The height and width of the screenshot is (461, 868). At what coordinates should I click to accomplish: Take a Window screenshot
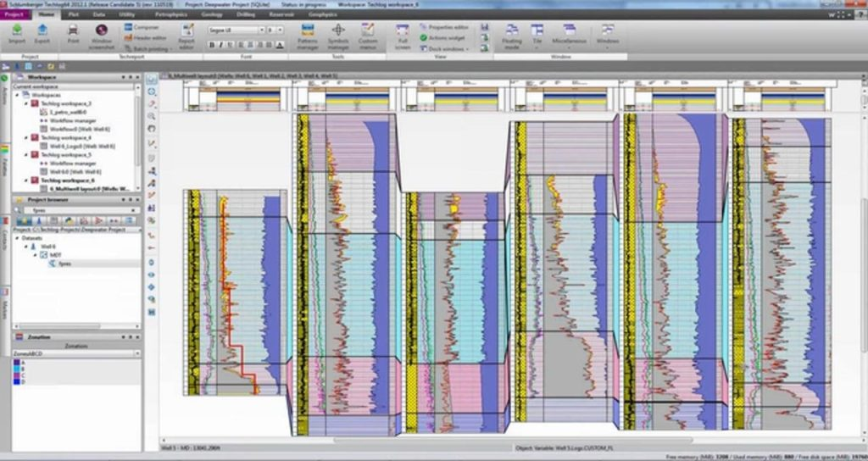pyautogui.click(x=102, y=36)
